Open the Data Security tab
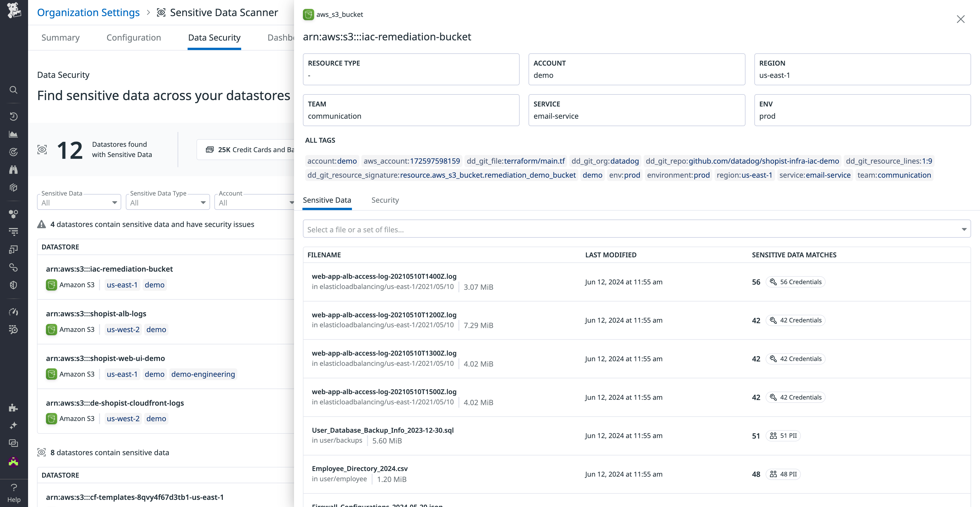Screen dimensions: 980x507 [x=214, y=38]
